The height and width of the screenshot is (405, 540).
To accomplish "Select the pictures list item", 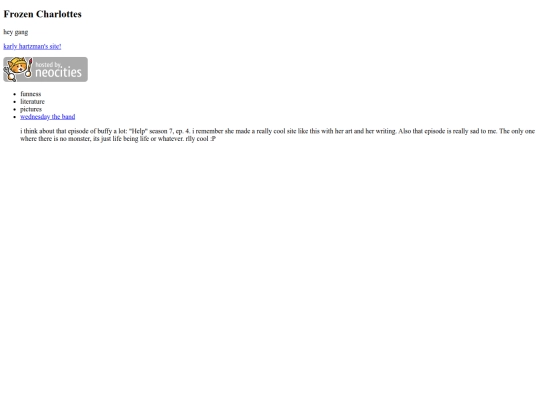I will click(x=31, y=109).
